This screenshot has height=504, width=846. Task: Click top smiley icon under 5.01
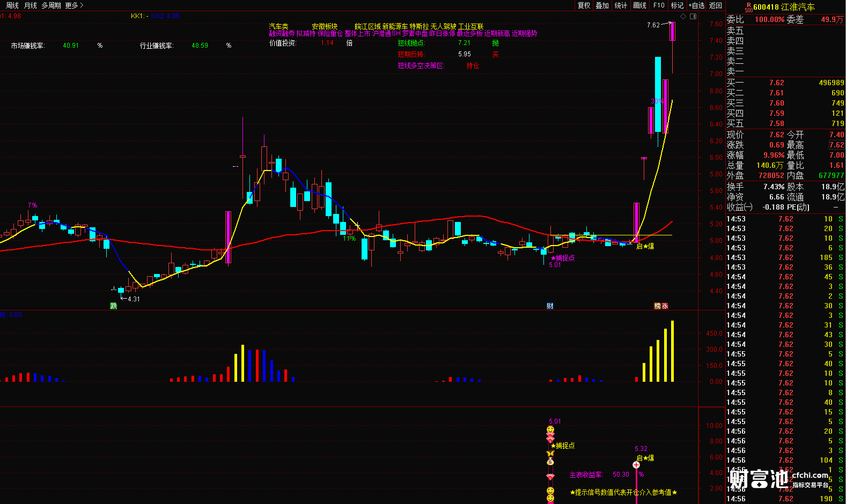(550, 429)
